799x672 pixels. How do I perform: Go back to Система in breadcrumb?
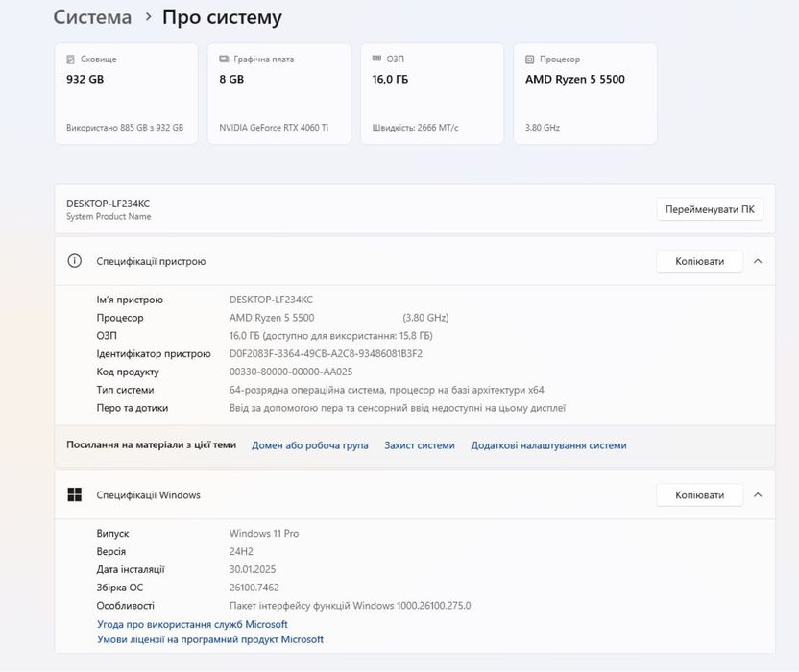(92, 17)
